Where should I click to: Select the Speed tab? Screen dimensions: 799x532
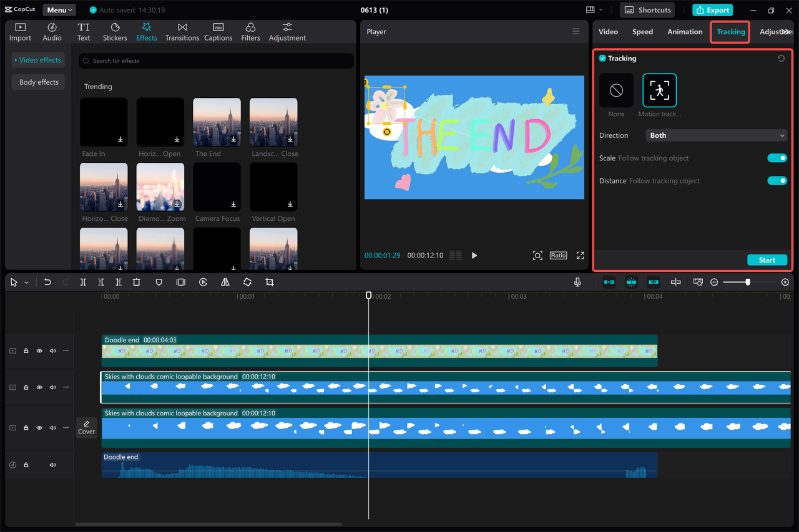(642, 31)
